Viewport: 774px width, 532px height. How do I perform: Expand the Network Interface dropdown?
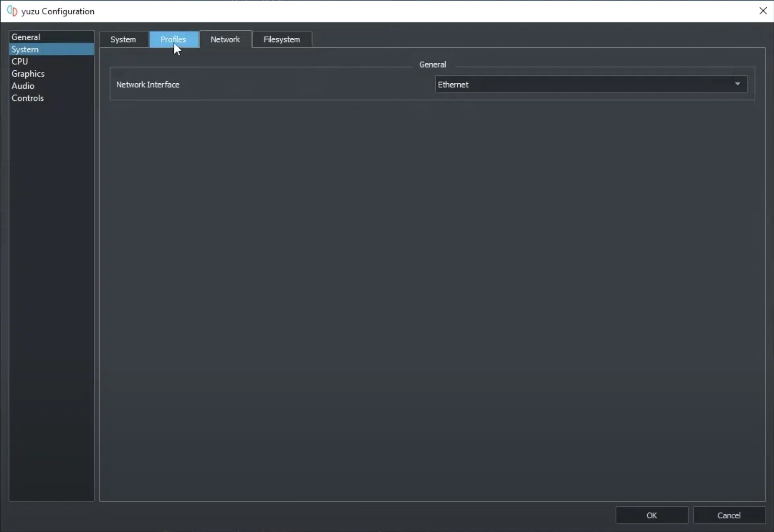tap(737, 84)
